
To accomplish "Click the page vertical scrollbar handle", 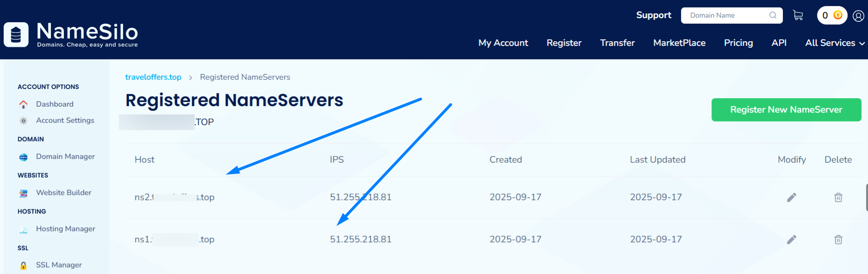I will (x=867, y=197).
